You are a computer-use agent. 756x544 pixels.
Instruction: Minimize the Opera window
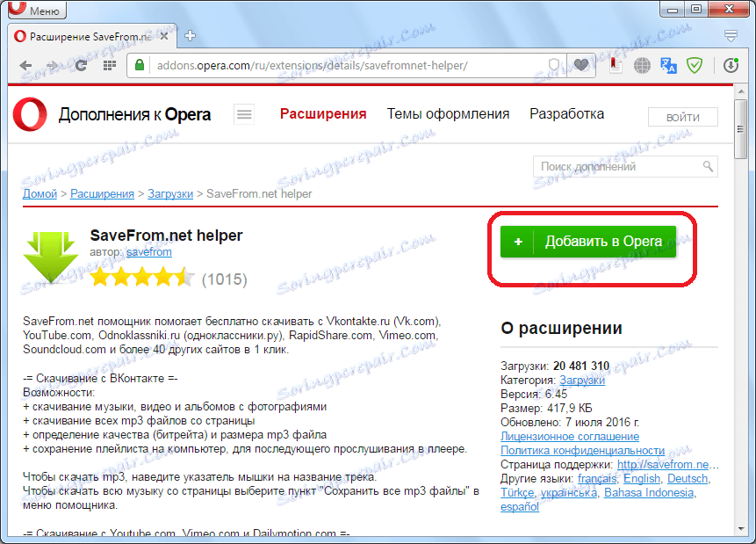(x=673, y=8)
